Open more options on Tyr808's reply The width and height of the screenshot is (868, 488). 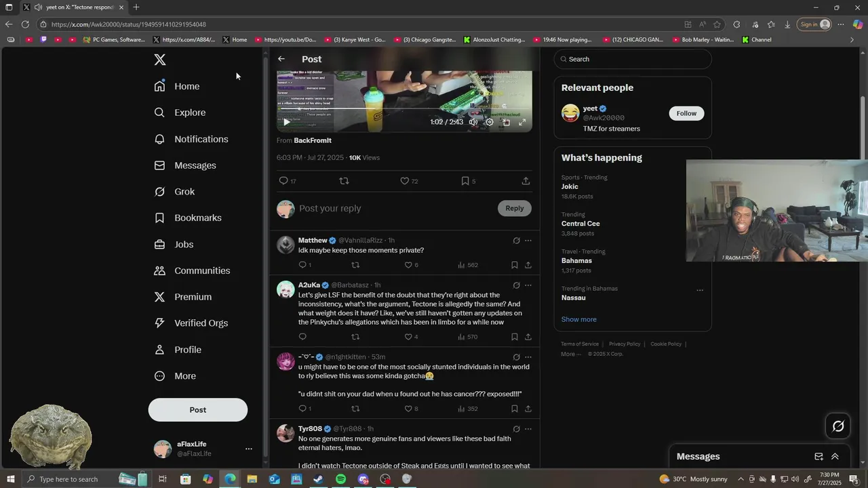(528, 429)
